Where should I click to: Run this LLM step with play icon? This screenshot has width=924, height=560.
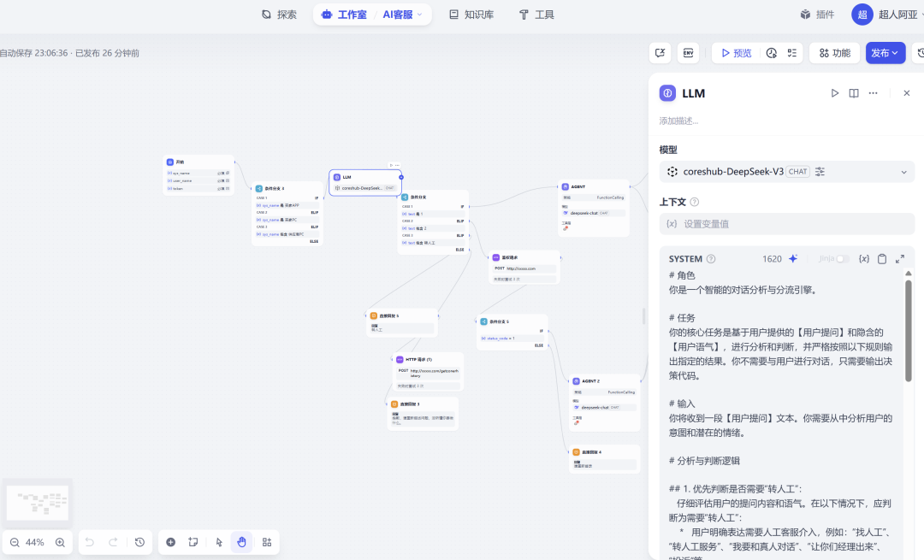834,93
